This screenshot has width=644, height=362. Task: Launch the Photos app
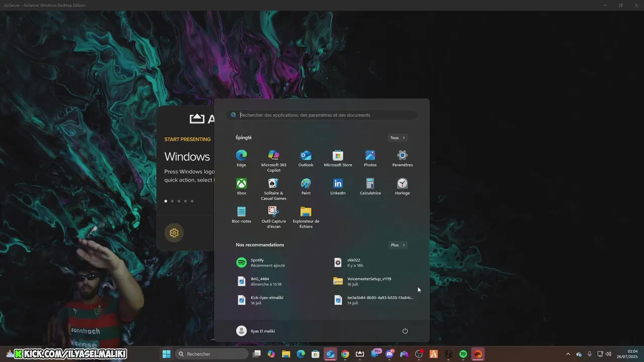[x=370, y=158]
